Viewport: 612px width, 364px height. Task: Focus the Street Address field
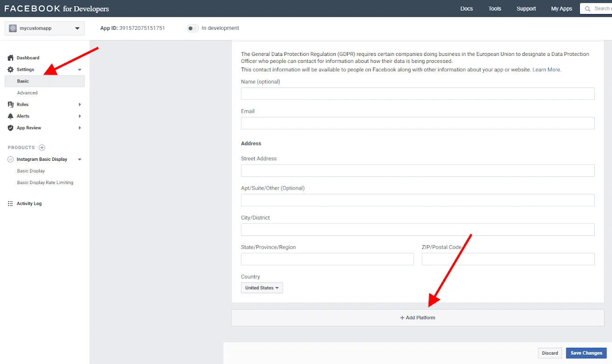pos(418,171)
